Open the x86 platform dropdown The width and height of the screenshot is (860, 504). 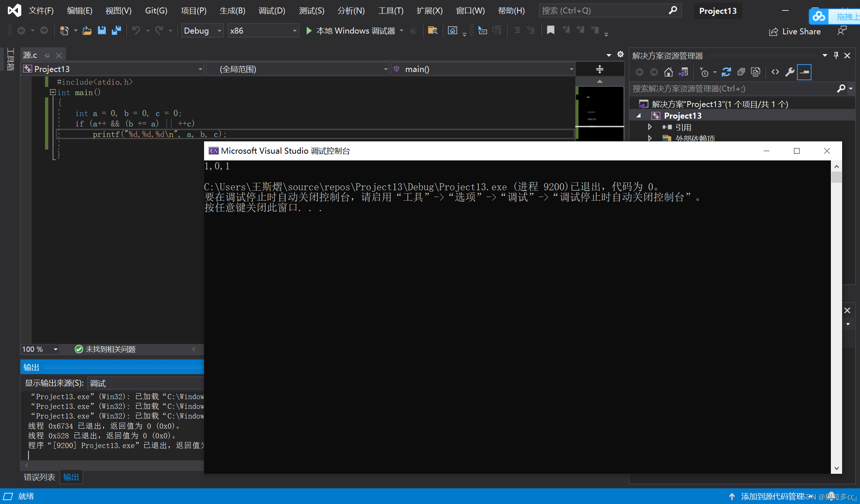[x=263, y=31]
